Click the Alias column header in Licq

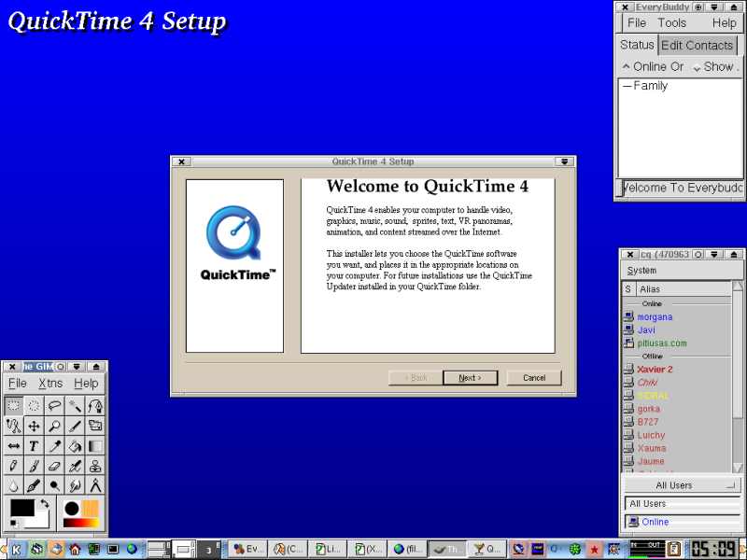coord(684,289)
